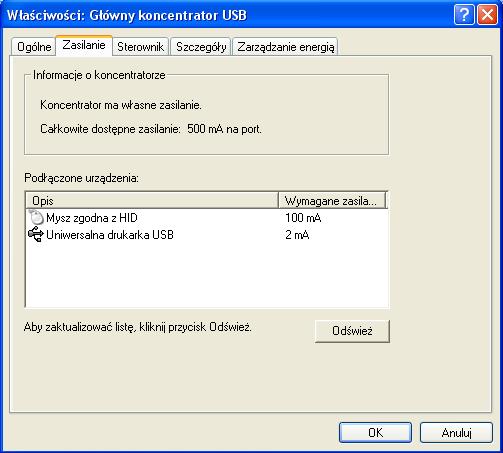503x453 pixels.
Task: Click the Wymagane zasila... column header
Action: pyautogui.click(x=332, y=201)
